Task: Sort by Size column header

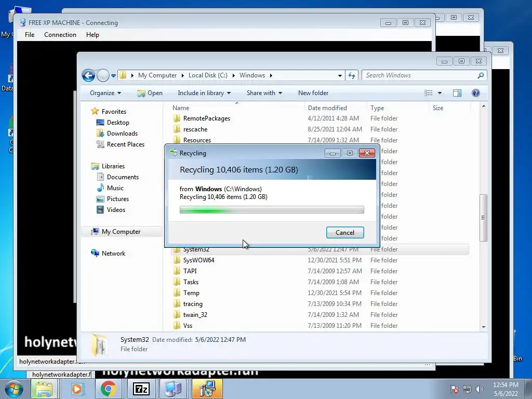Action: point(437,108)
